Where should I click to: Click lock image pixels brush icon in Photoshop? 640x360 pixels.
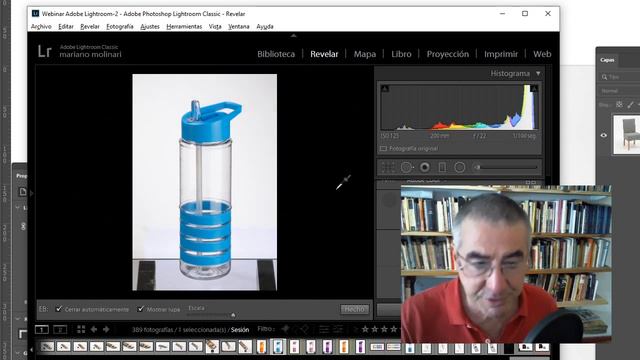tap(631, 105)
